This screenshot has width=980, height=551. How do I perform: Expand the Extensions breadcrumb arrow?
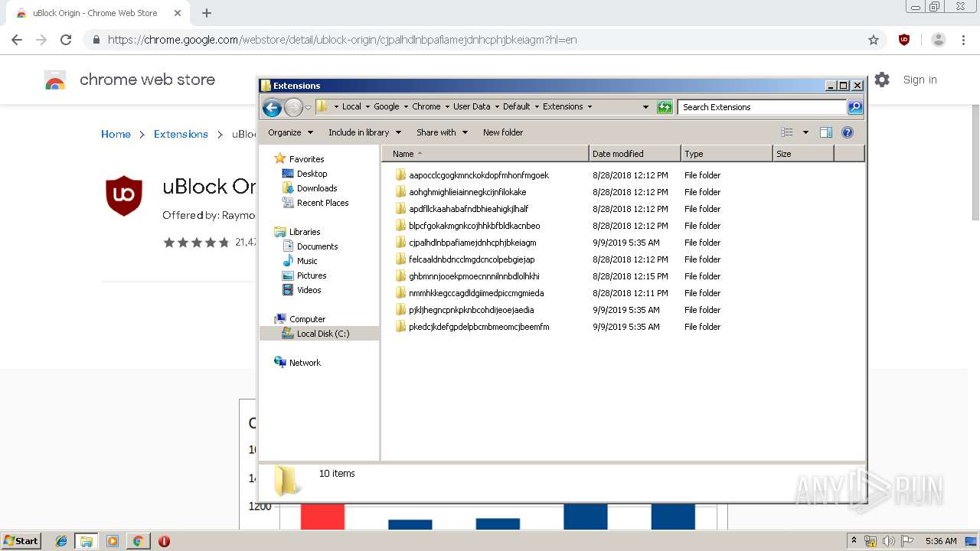pos(590,107)
